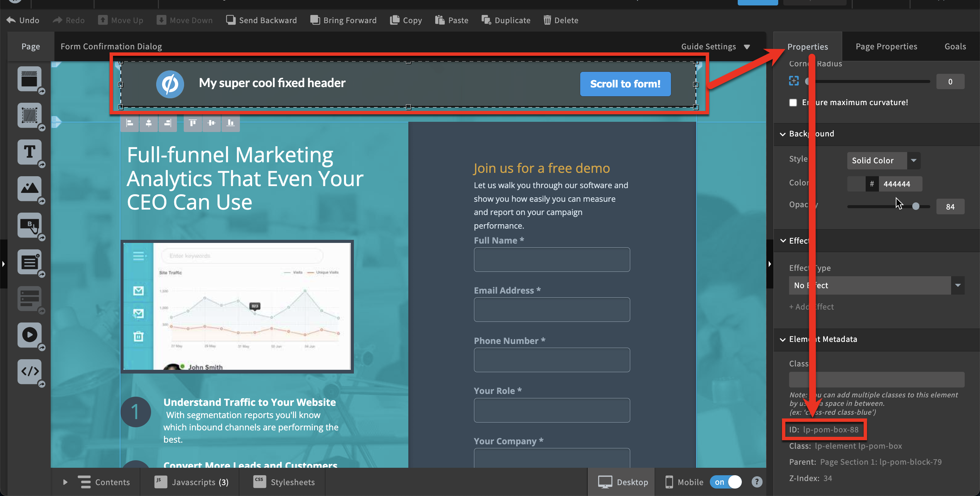Switch to Page Properties tab
Screen dimensions: 980x496
(x=886, y=46)
